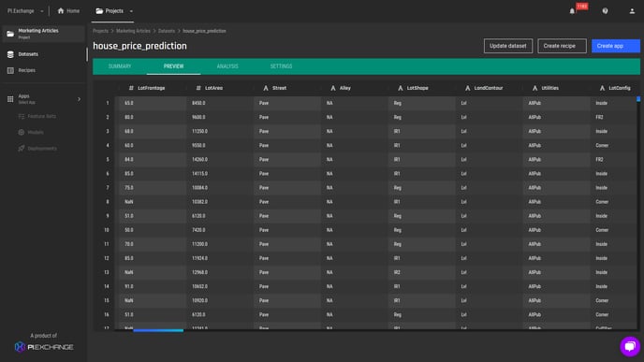Click the LotFrontage column header
This screenshot has height=362, width=644.
point(153,88)
